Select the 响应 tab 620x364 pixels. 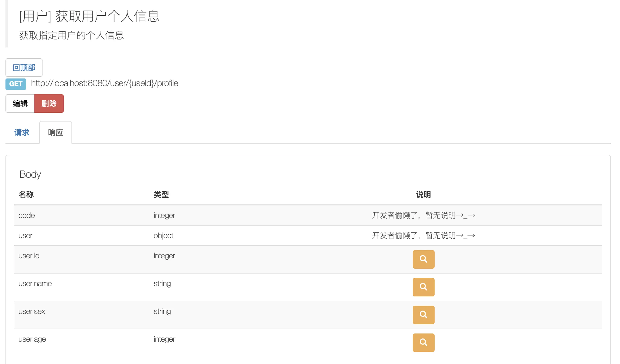pyautogui.click(x=55, y=133)
